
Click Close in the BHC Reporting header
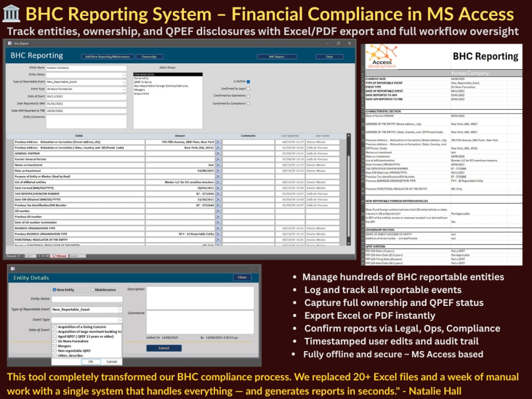pyautogui.click(x=329, y=57)
